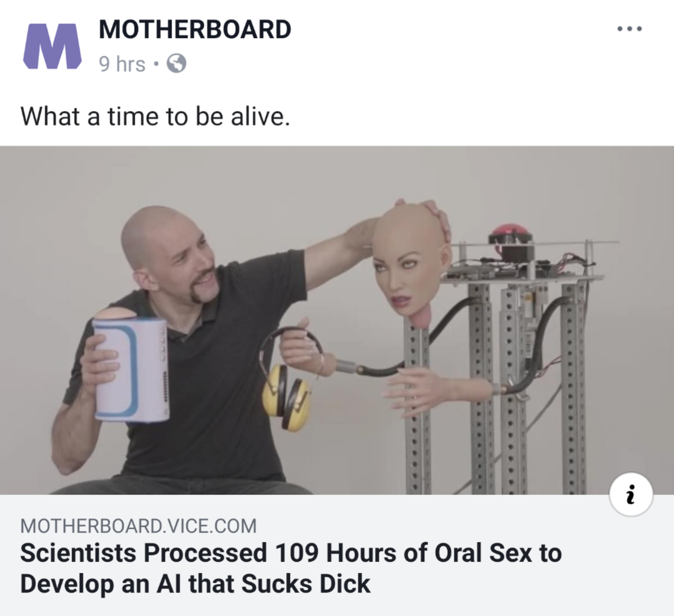
Task: Click the globe public audience icon
Action: pyautogui.click(x=176, y=64)
